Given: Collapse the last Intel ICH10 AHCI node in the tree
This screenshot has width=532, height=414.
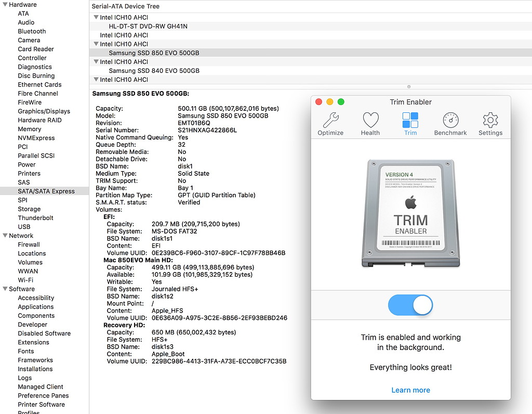Looking at the screenshot, I should [x=96, y=79].
